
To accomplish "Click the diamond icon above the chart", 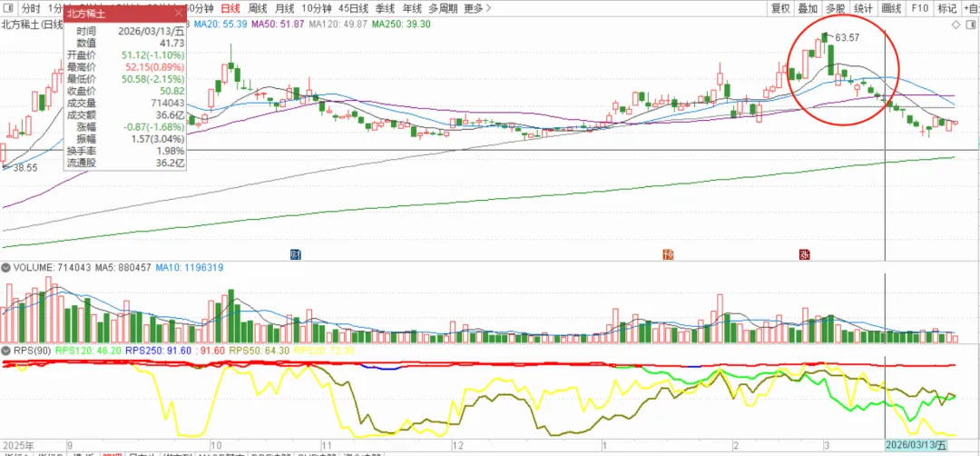I will pyautogui.click(x=955, y=25).
